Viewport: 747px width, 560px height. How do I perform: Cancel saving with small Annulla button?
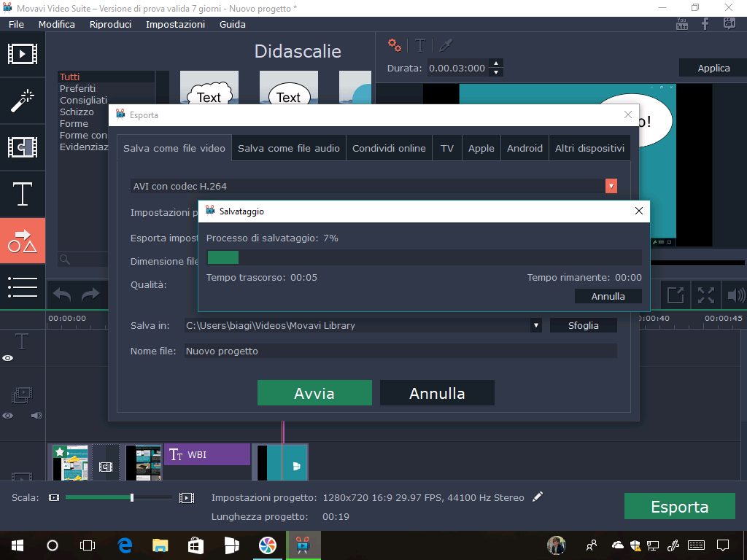click(608, 296)
